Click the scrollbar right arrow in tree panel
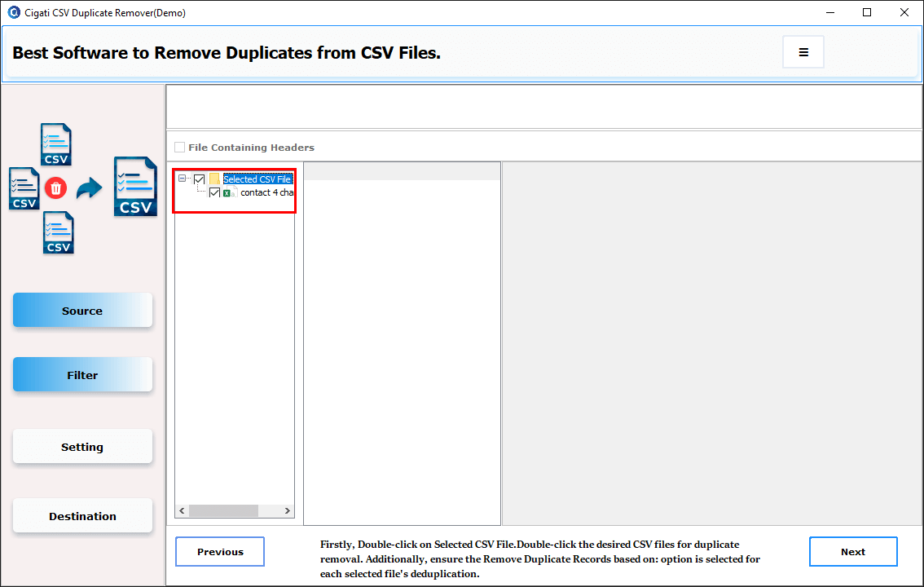 click(x=288, y=510)
